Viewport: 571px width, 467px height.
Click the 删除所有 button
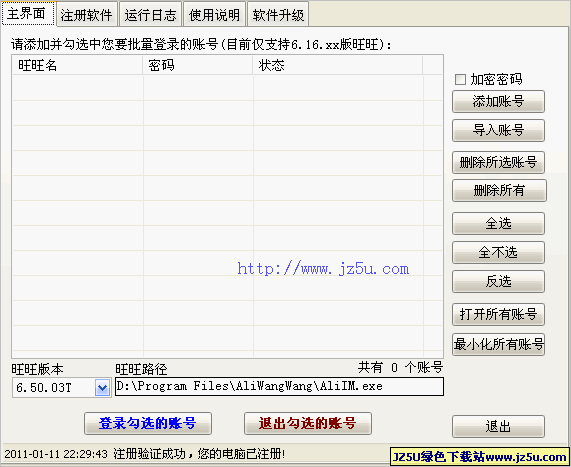(499, 190)
